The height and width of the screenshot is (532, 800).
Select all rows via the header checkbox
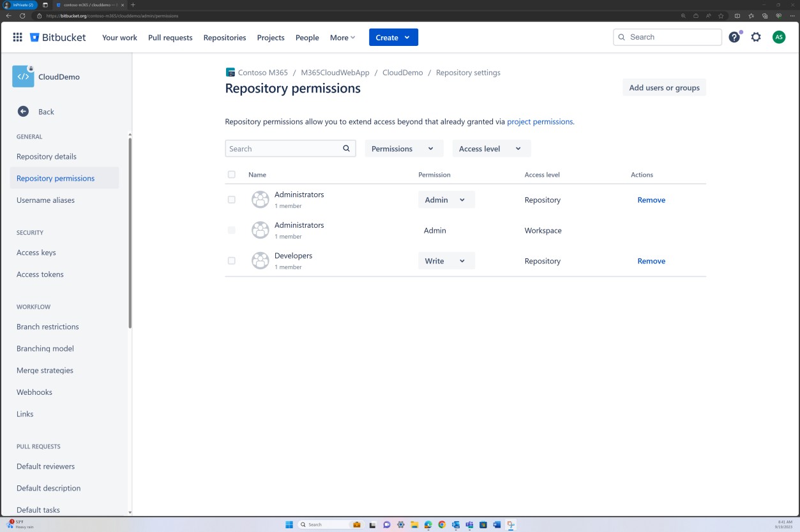click(232, 174)
